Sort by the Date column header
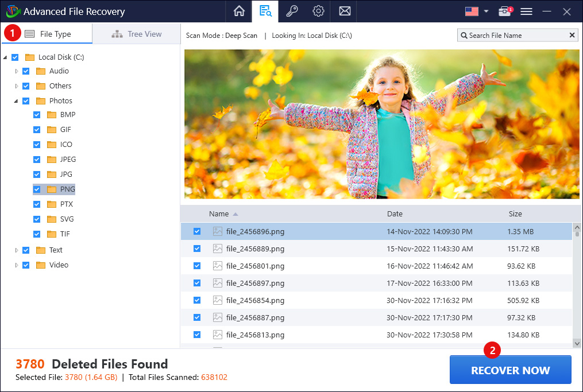Viewport: 583px width, 392px height. (395, 214)
